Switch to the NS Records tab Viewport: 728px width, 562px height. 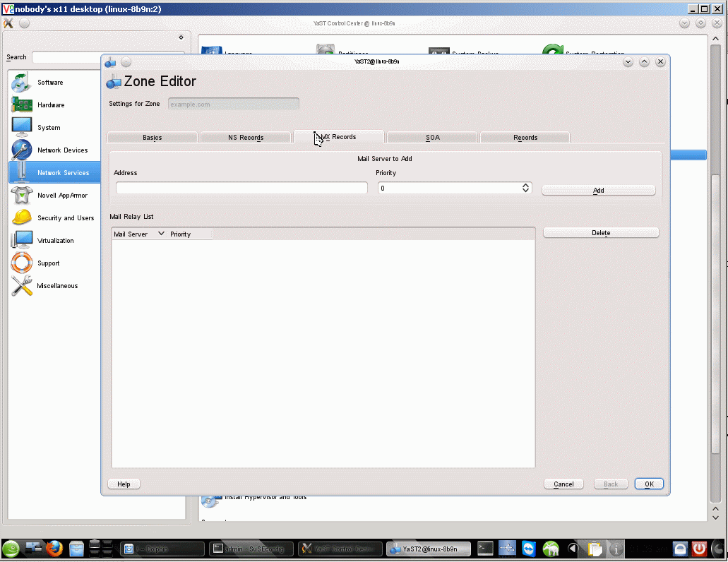[246, 138]
